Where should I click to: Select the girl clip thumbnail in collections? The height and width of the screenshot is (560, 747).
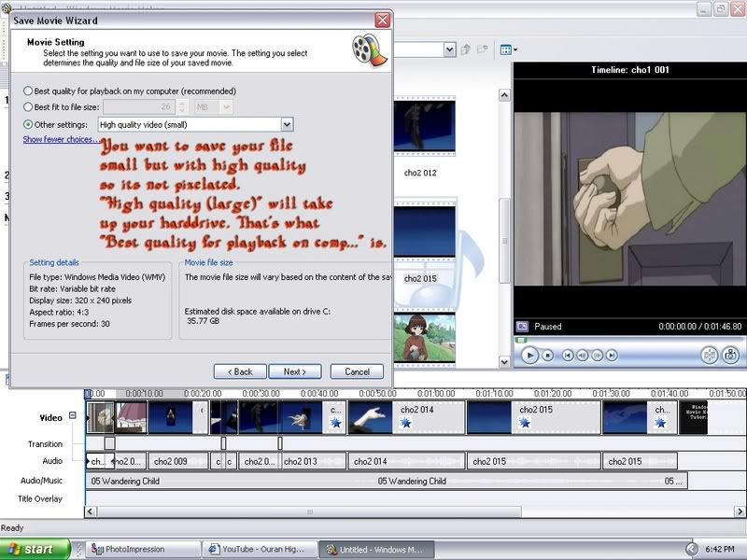424,338
